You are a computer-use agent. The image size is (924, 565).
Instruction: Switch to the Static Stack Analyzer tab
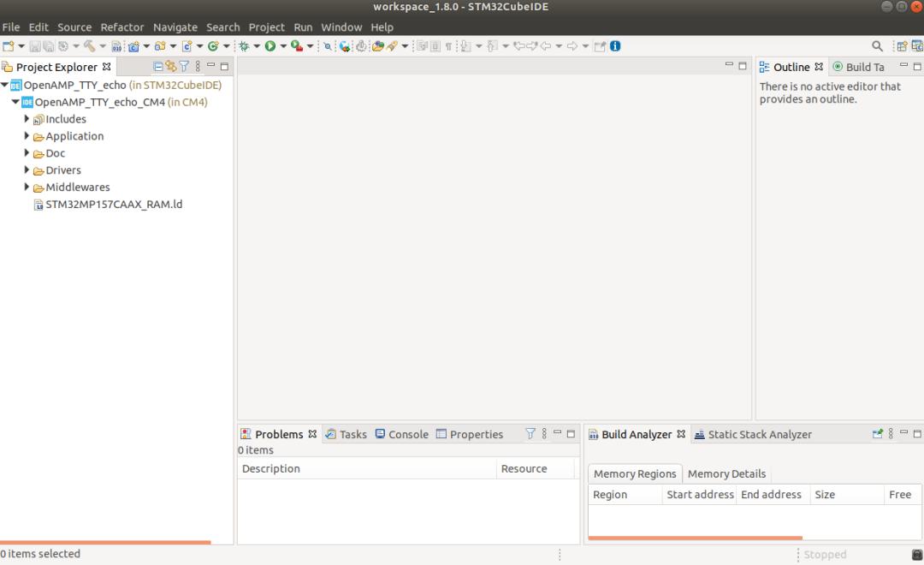tap(753, 434)
